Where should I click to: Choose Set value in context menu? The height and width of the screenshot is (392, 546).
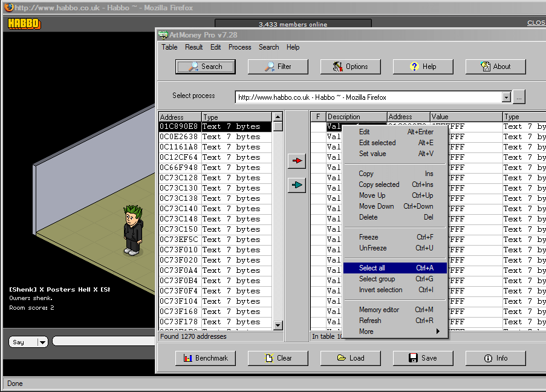pyautogui.click(x=395, y=153)
